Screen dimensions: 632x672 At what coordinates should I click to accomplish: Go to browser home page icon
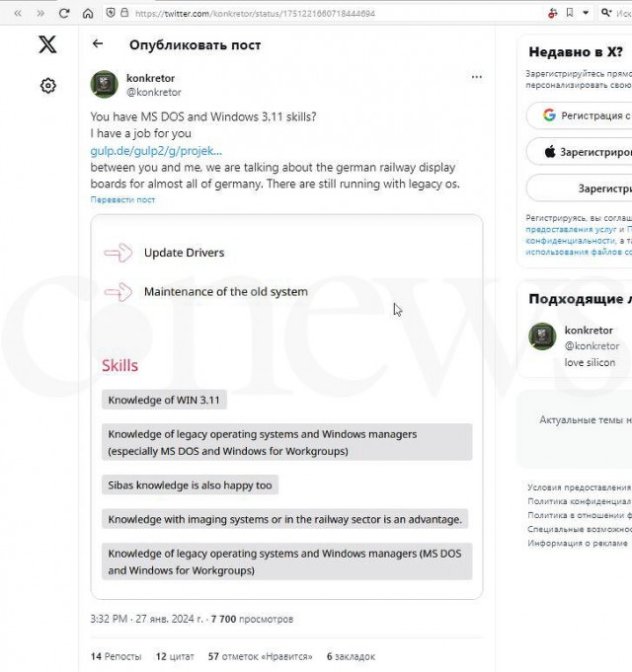88,14
